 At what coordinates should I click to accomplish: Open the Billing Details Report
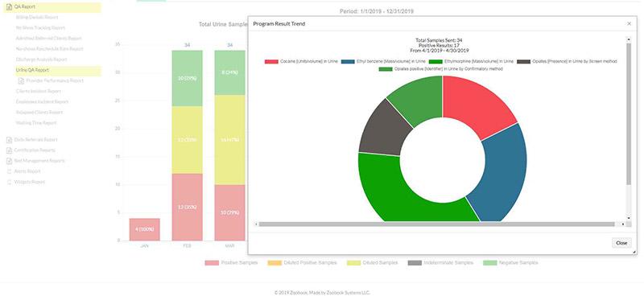point(37,17)
